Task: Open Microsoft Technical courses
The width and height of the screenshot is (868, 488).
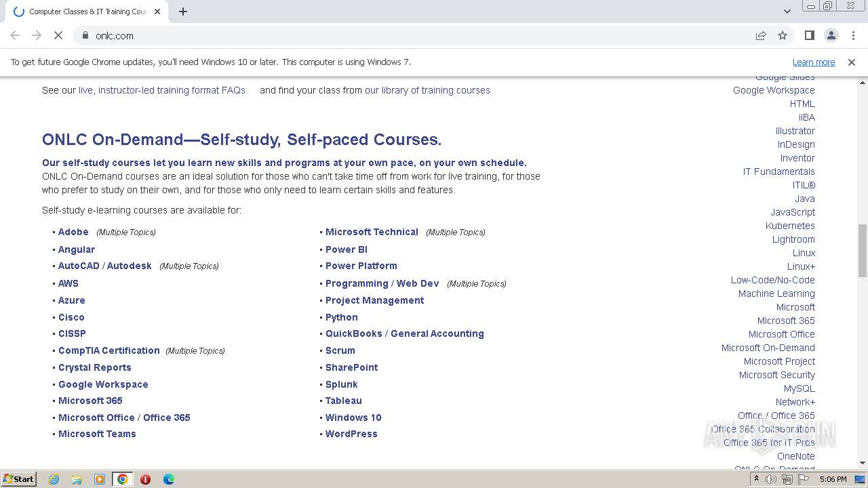Action: coord(372,232)
